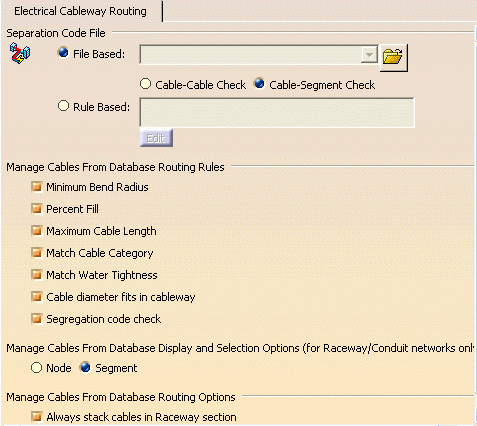
Task: Toggle Match Cable Category checkbox
Action: coord(37,253)
